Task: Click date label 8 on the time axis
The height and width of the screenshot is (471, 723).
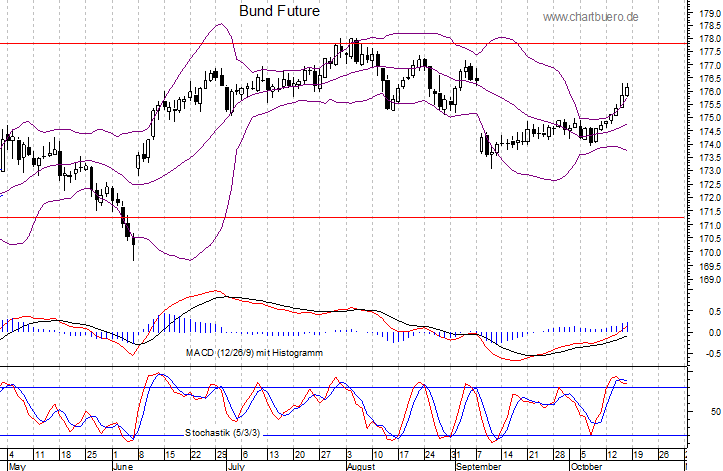Action: tap(142, 455)
